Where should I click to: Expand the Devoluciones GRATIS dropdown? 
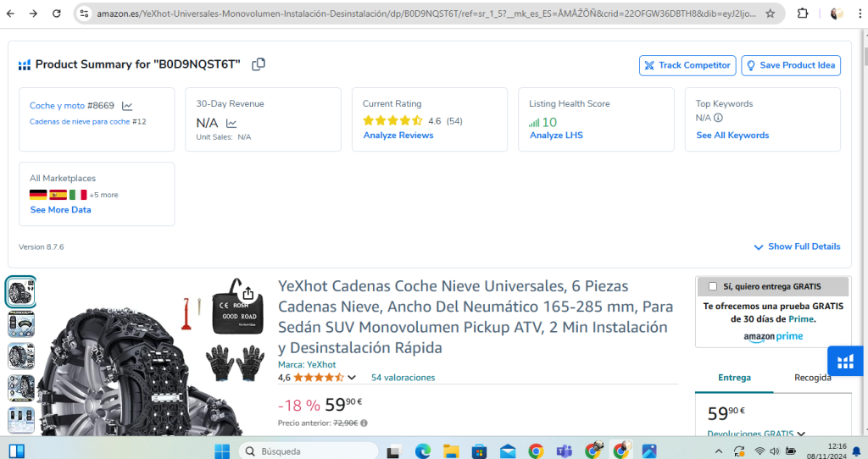point(800,434)
